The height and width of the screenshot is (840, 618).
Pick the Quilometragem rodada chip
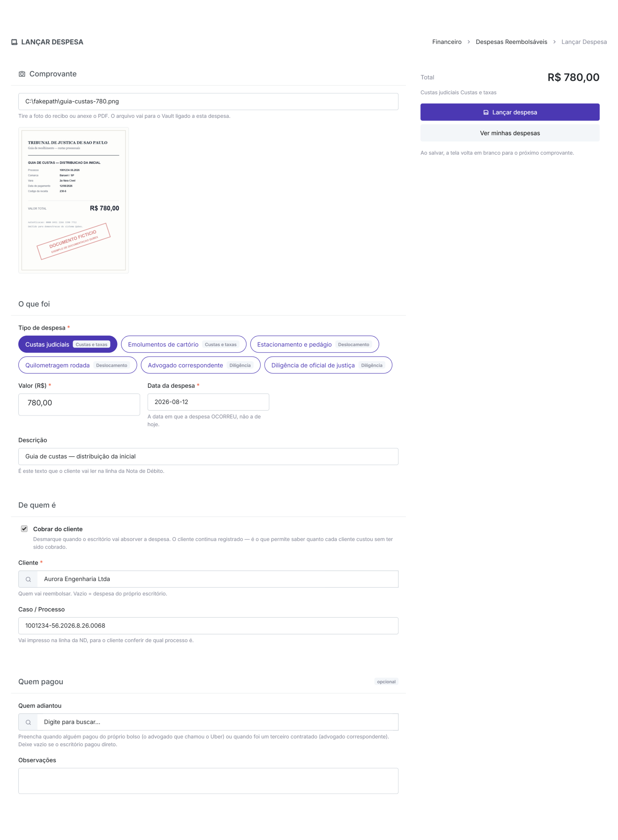[x=77, y=365]
